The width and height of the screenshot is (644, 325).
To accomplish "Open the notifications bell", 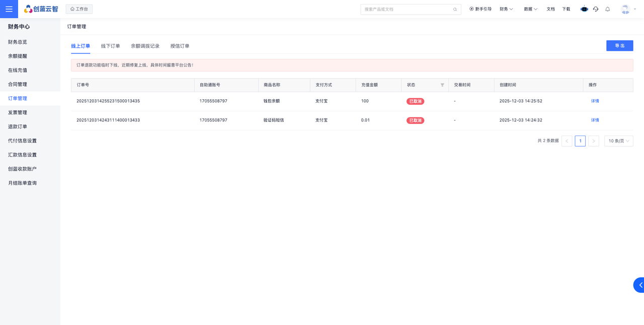I will coord(608,9).
